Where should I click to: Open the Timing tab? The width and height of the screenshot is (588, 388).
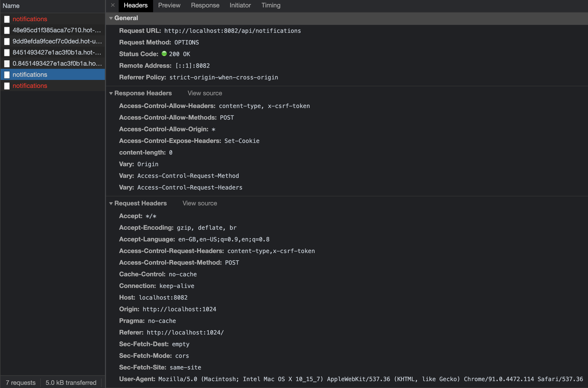[x=271, y=5]
